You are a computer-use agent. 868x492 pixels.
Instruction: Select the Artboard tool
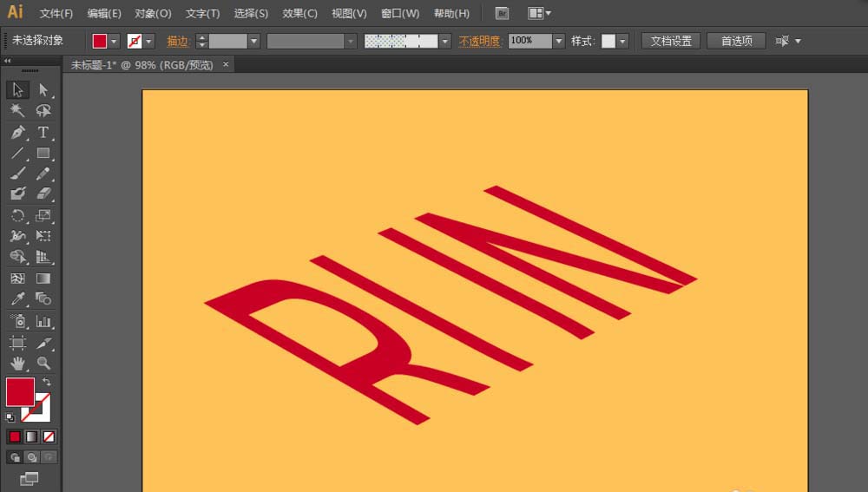coord(17,343)
